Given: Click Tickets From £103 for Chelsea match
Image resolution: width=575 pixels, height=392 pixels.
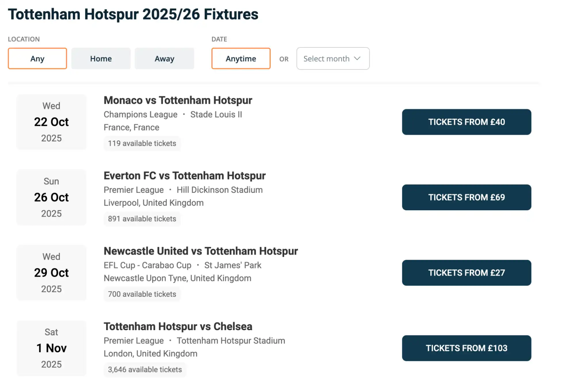Looking at the screenshot, I should point(466,348).
